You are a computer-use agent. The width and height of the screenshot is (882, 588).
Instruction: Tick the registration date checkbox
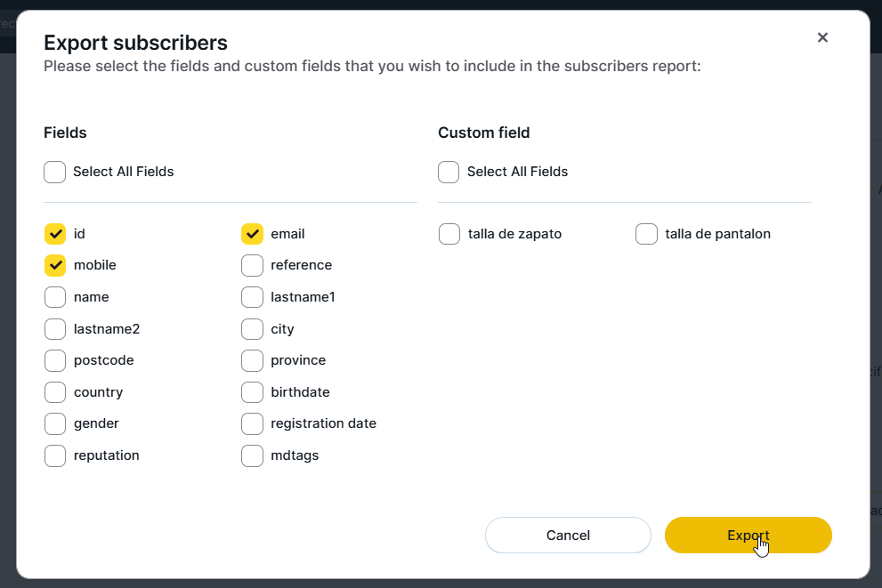[x=253, y=423]
